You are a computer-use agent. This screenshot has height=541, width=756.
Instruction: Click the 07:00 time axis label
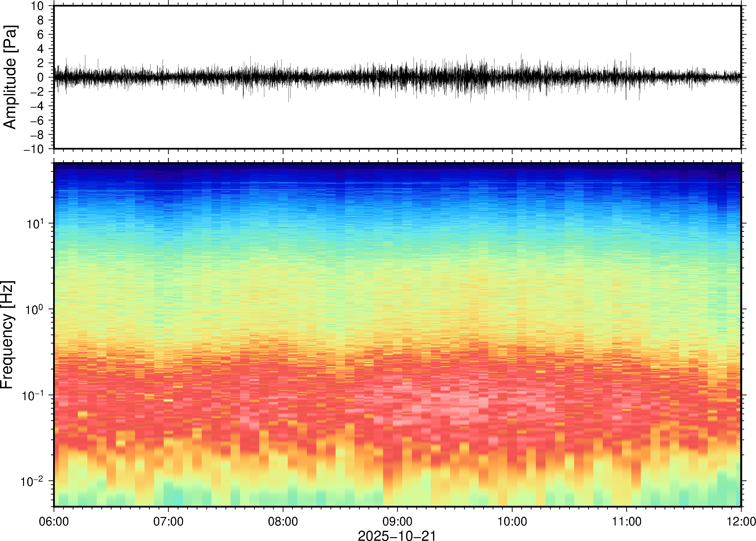168,521
